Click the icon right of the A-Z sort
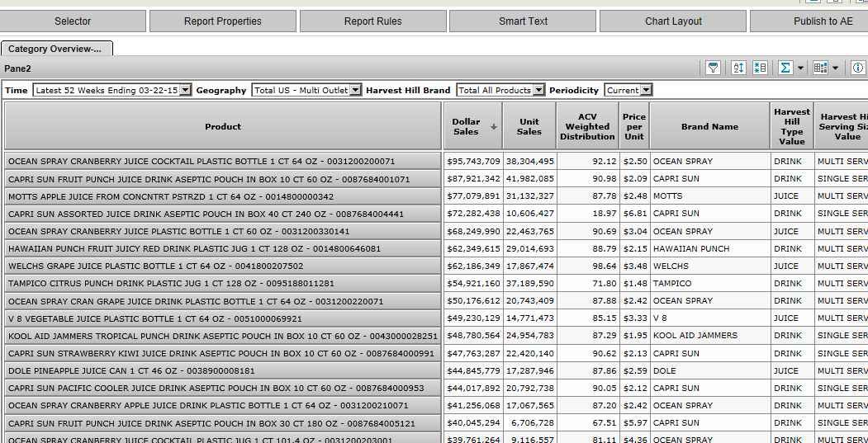The height and width of the screenshot is (443, 868). click(761, 68)
